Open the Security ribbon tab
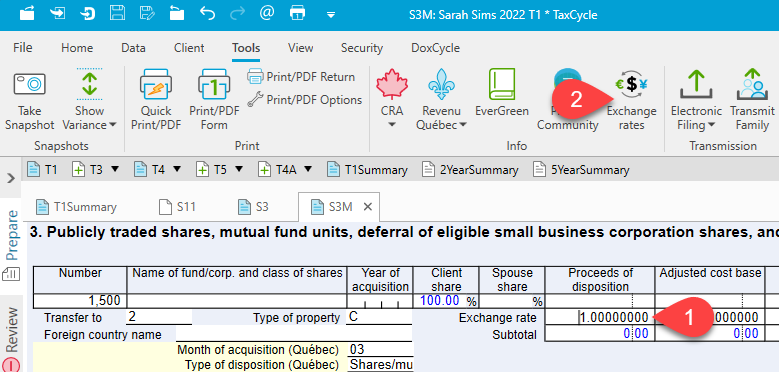Viewport: 779px width, 372px height. [x=362, y=48]
